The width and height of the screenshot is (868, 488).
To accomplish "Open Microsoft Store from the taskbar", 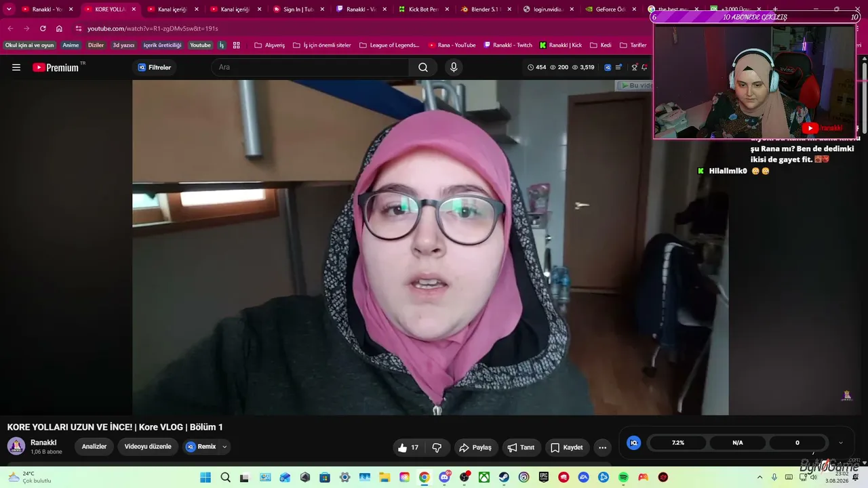I will (x=325, y=477).
